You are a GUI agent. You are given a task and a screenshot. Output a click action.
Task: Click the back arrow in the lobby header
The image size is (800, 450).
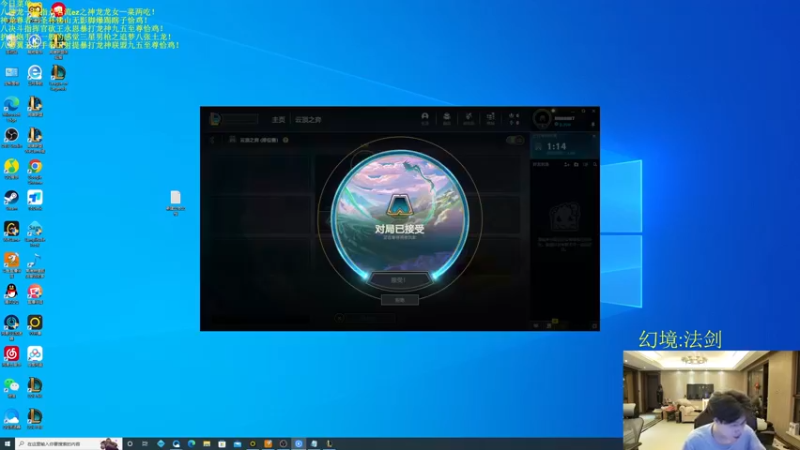(x=213, y=140)
